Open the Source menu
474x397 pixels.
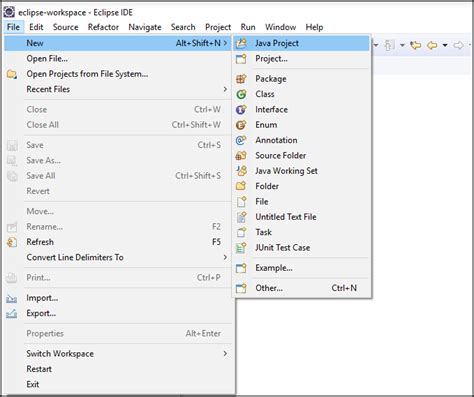tap(65, 27)
